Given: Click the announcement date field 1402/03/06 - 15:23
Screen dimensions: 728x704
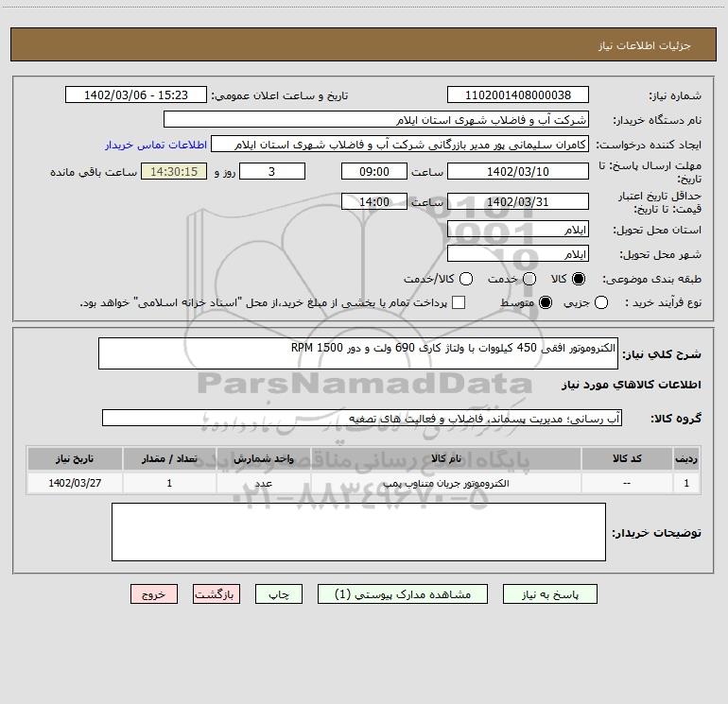Looking at the screenshot, I should pyautogui.click(x=136, y=94).
